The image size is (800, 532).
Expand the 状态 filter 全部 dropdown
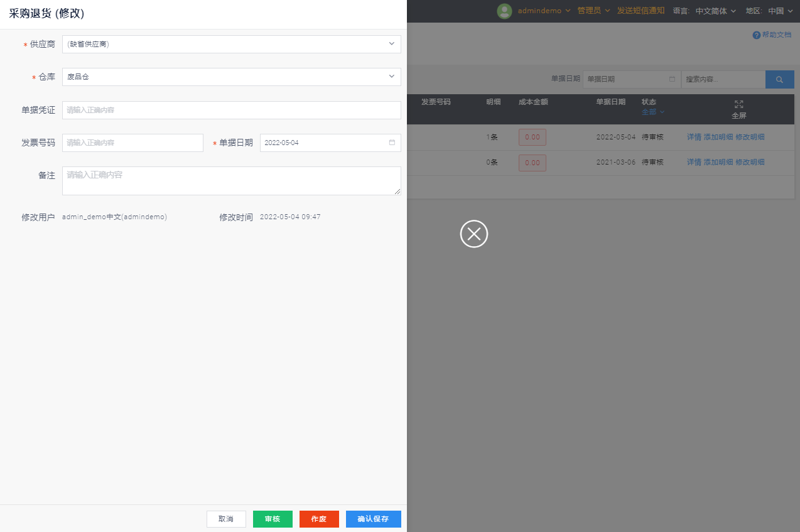[653, 112]
